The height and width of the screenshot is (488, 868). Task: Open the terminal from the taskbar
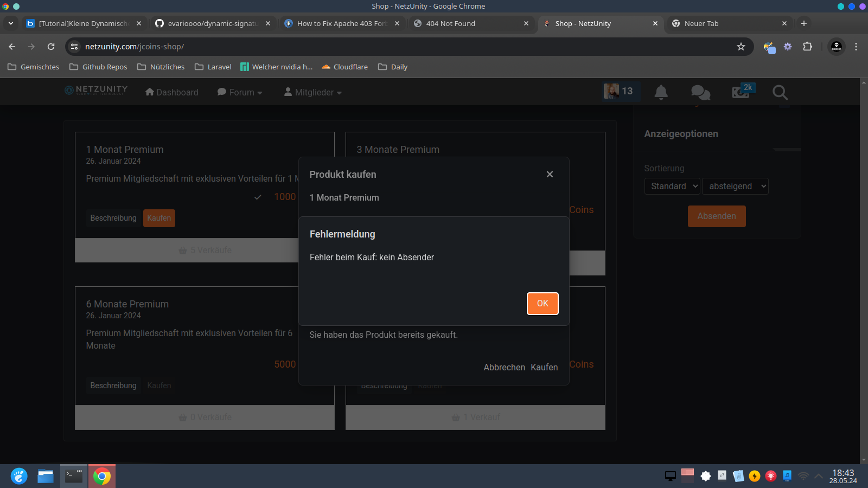pyautogui.click(x=74, y=476)
